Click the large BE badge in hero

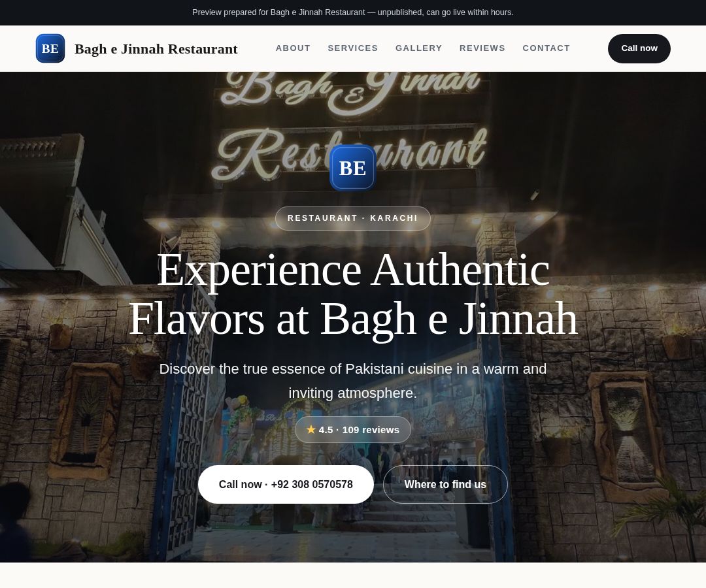(x=352, y=168)
